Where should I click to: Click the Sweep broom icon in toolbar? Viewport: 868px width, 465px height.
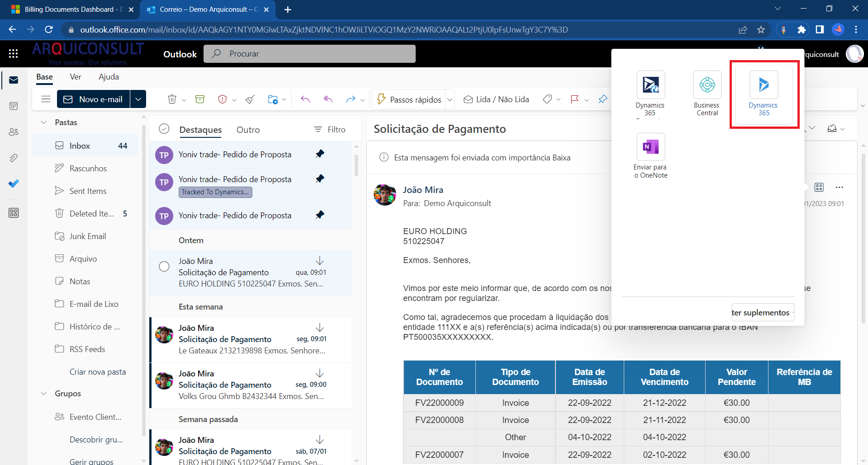click(250, 99)
